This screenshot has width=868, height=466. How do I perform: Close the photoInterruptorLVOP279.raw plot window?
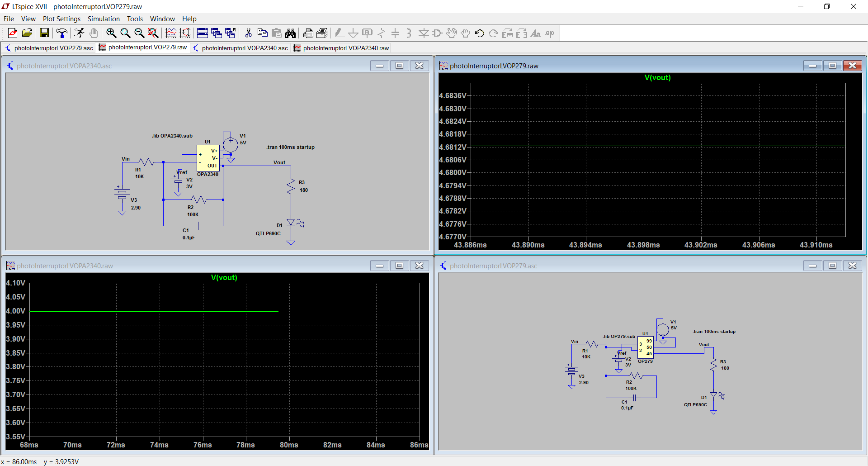852,66
